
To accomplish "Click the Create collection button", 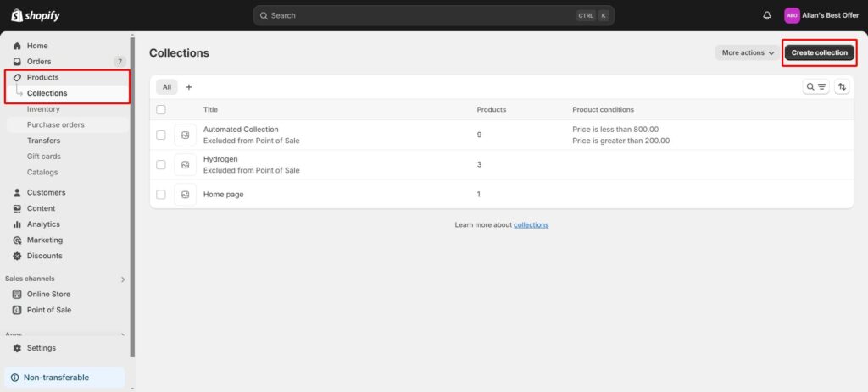I will pos(819,52).
